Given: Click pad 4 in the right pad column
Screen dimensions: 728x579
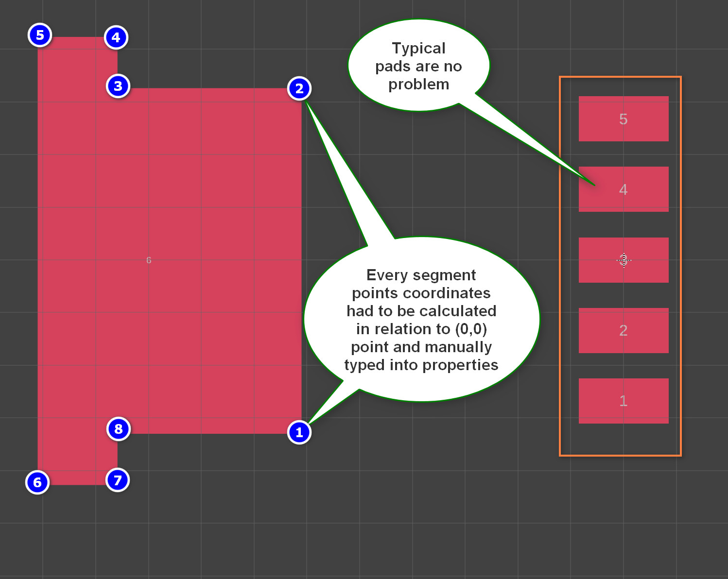Looking at the screenshot, I should click(624, 189).
